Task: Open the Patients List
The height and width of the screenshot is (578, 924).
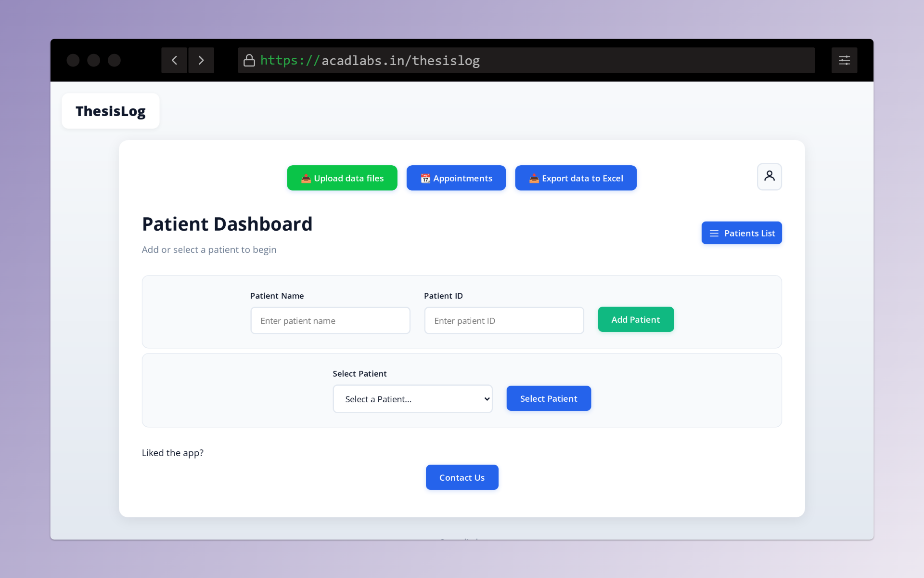Action: (742, 233)
